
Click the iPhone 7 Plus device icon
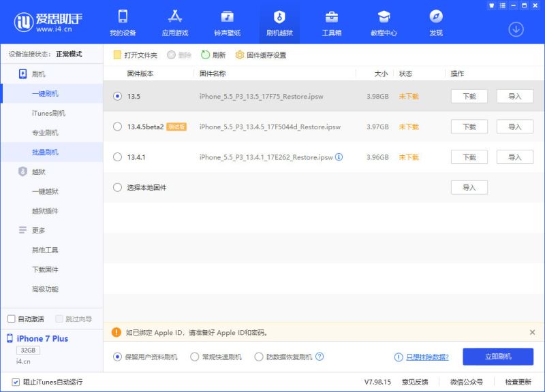pos(10,338)
